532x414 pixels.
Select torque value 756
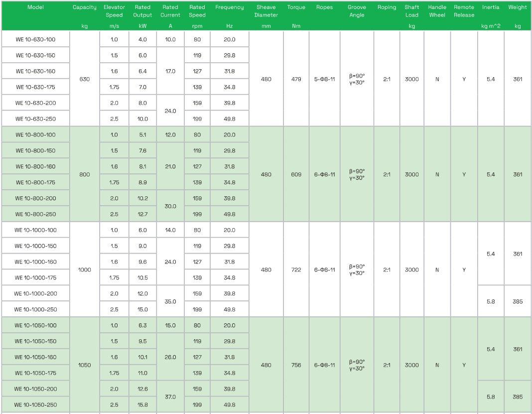296,365
